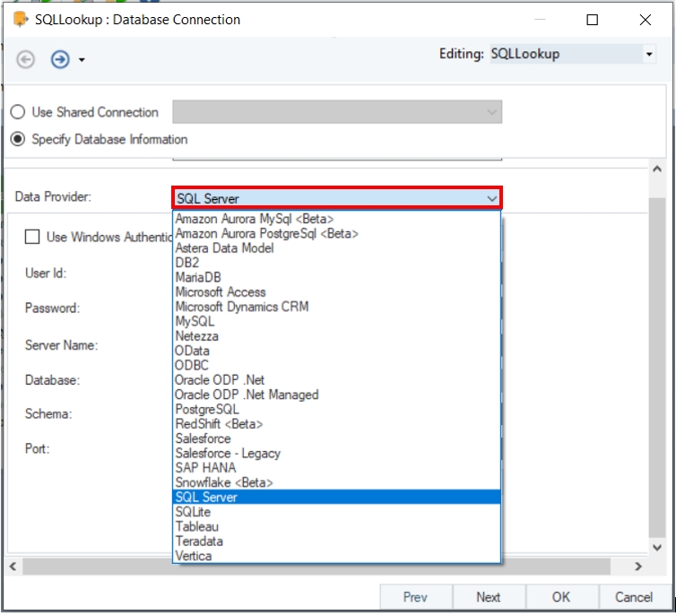Click horizontal scrollbar right arrow
Viewport: 676px width, 616px height.
pyautogui.click(x=638, y=567)
